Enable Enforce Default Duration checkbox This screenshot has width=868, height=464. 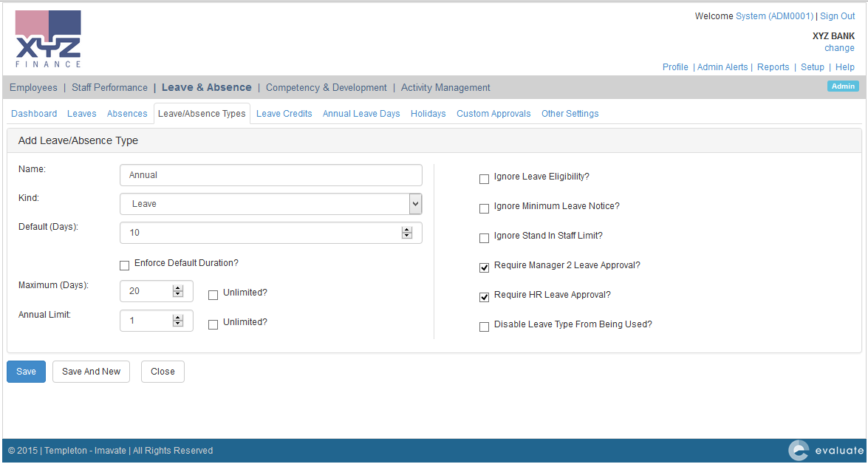coord(124,265)
